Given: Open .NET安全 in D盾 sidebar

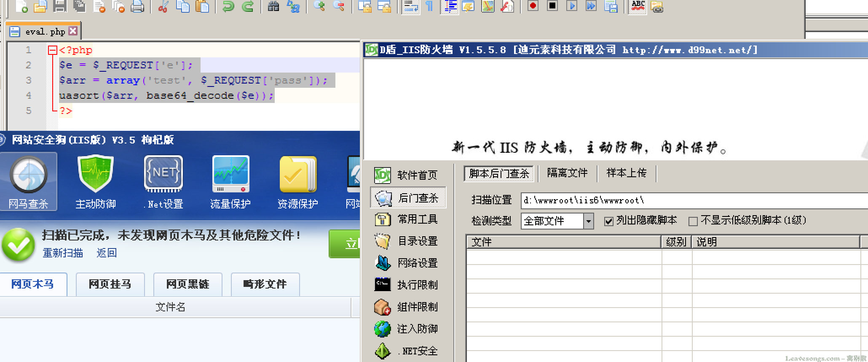Looking at the screenshot, I should click(407, 351).
